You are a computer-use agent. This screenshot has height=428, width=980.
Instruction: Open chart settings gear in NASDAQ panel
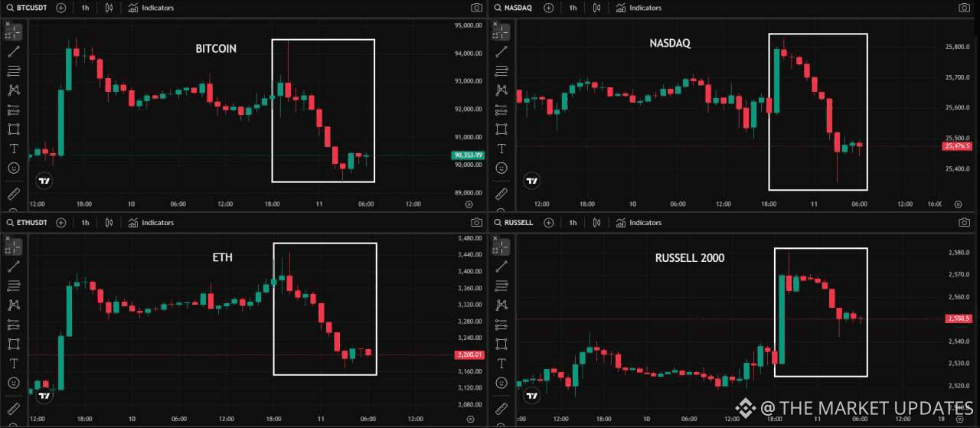pos(958,204)
